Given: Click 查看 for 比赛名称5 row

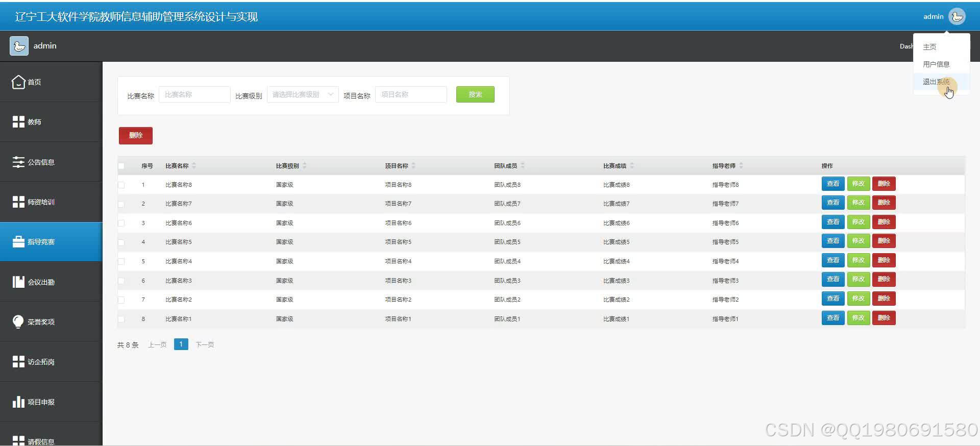Looking at the screenshot, I should pyautogui.click(x=833, y=241).
